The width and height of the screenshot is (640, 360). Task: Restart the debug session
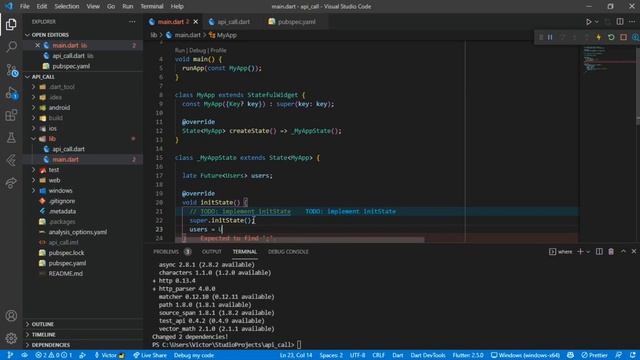coord(611,37)
